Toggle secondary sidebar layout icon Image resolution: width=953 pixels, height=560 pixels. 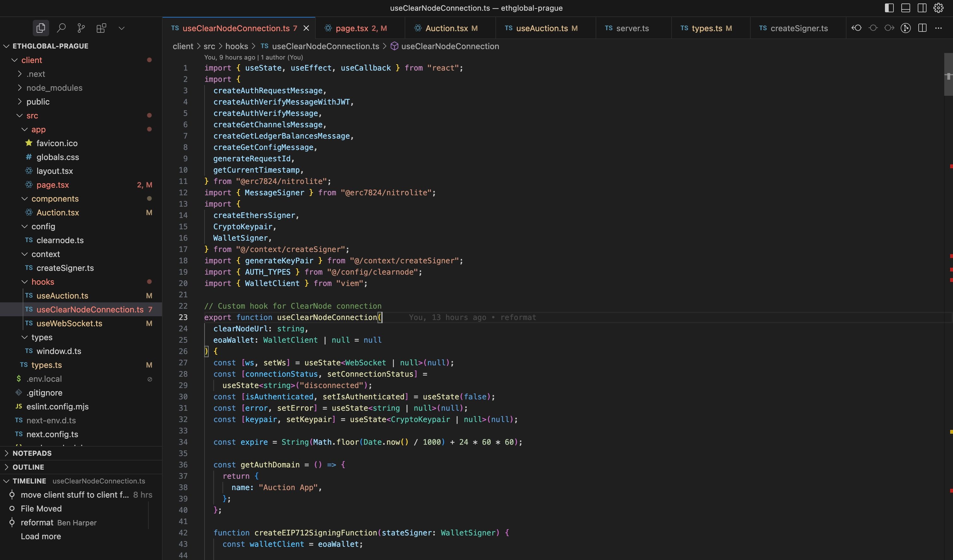click(921, 8)
